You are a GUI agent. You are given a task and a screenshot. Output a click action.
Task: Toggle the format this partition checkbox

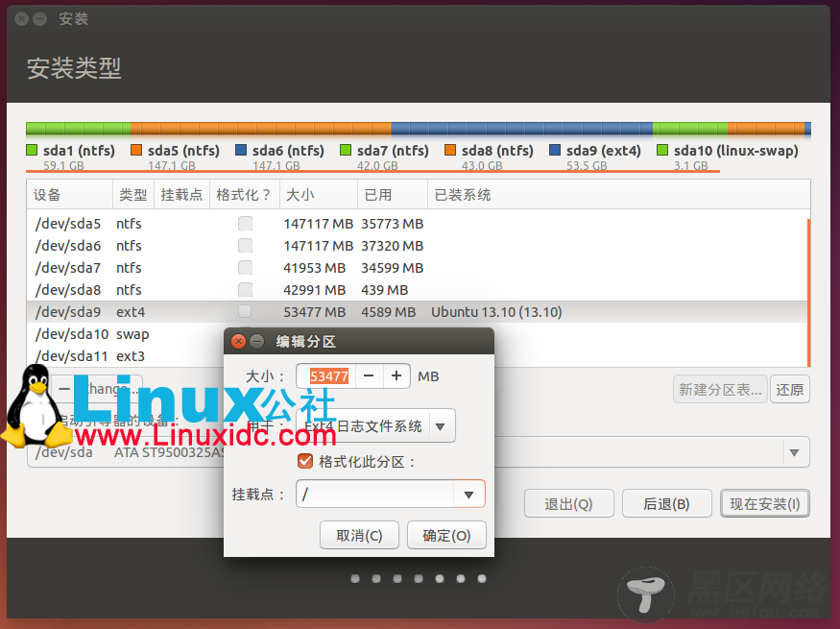coord(305,461)
